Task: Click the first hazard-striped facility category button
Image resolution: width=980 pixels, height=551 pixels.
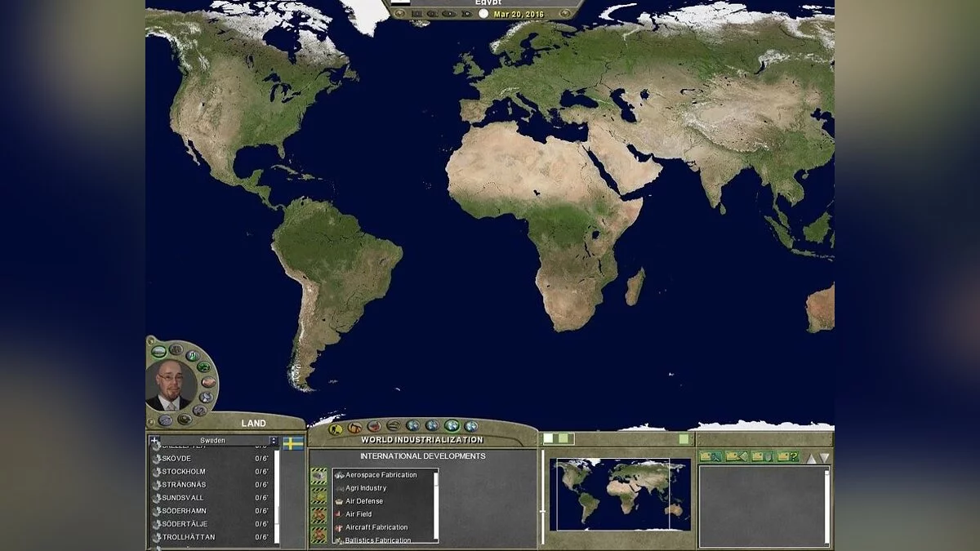Action: pos(319,477)
